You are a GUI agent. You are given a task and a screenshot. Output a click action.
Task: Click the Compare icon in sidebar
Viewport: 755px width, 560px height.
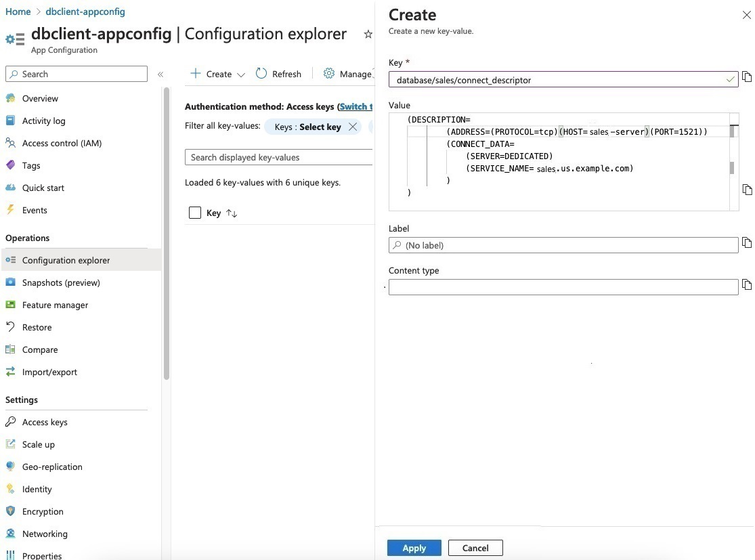tap(11, 349)
